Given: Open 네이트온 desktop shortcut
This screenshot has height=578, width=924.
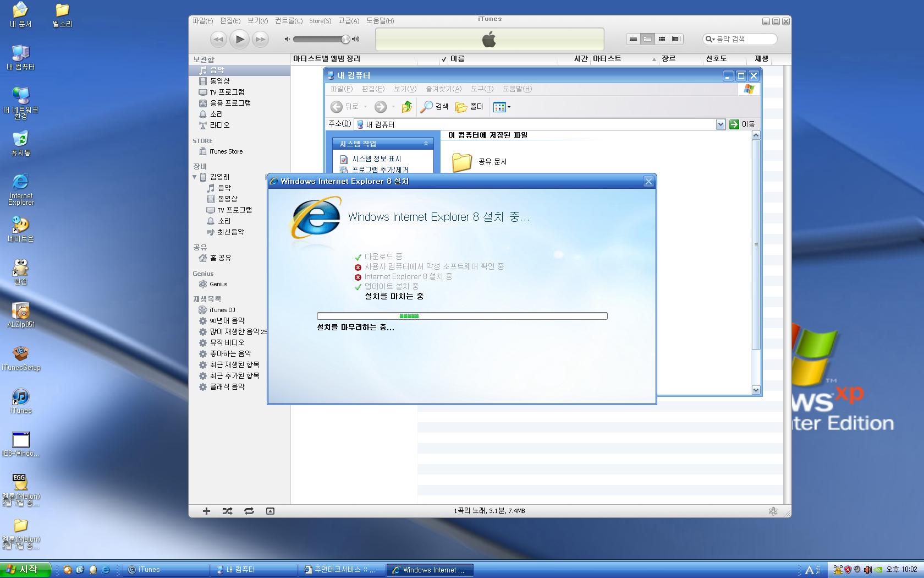Looking at the screenshot, I should click(21, 230).
